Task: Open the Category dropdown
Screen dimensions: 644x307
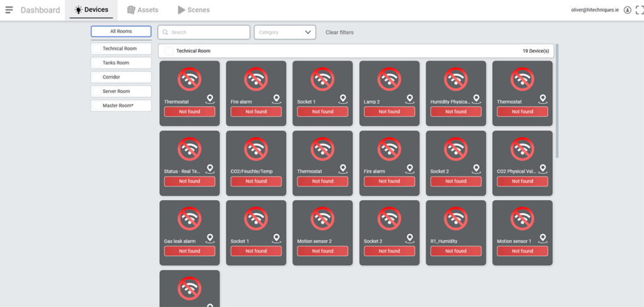Action: click(285, 32)
